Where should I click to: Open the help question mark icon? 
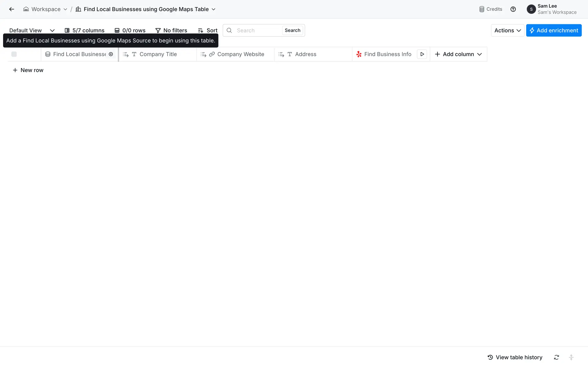coord(513,9)
